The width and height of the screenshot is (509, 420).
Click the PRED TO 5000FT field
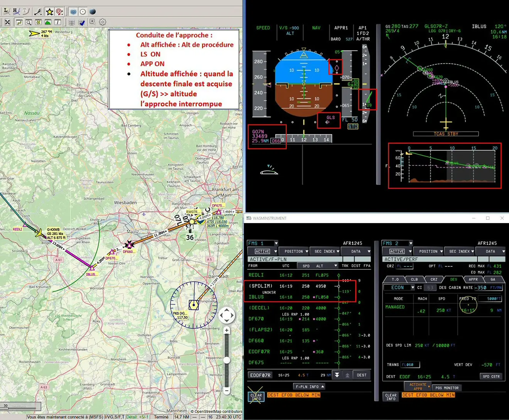click(490, 299)
